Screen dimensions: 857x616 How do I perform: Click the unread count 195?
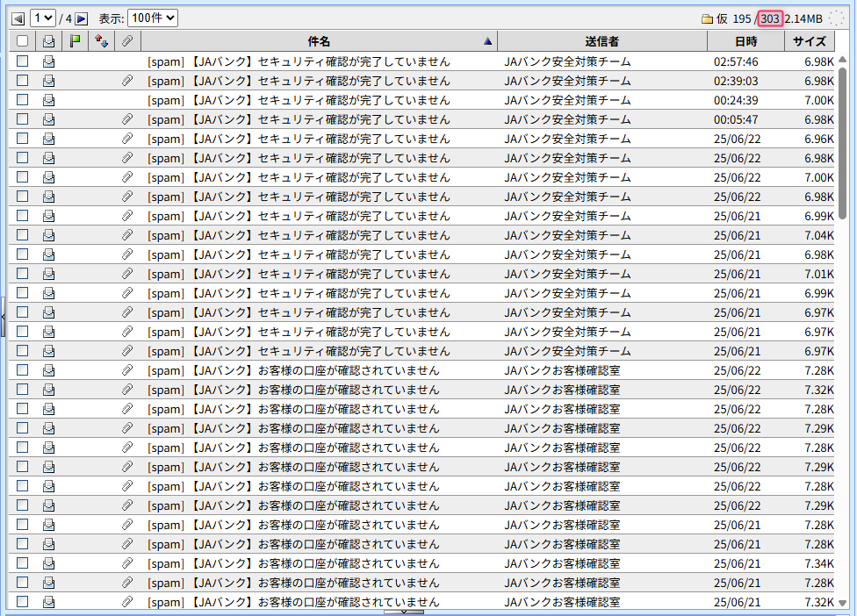tap(742, 18)
